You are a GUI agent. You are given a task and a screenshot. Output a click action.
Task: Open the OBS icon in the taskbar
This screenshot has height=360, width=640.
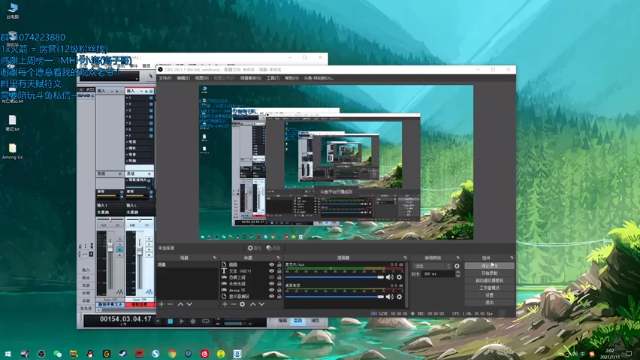pyautogui.click(x=41, y=354)
